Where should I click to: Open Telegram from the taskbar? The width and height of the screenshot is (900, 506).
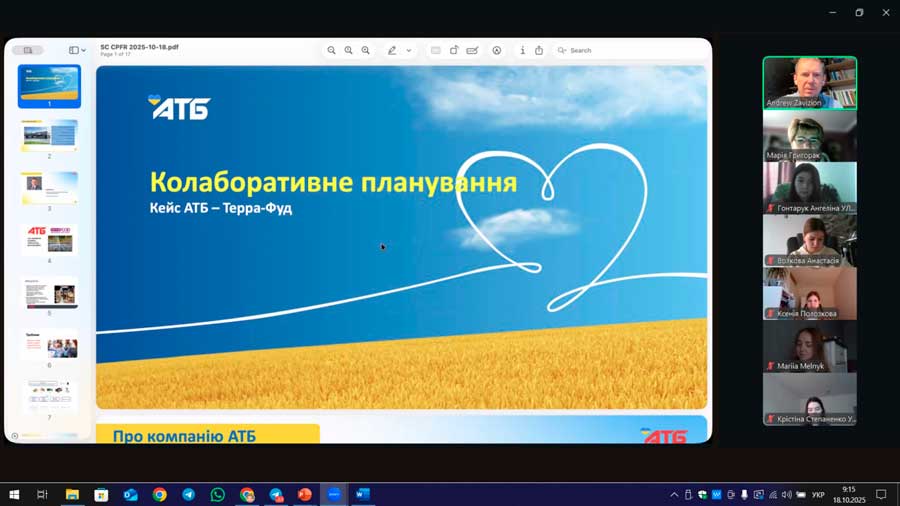pos(188,494)
